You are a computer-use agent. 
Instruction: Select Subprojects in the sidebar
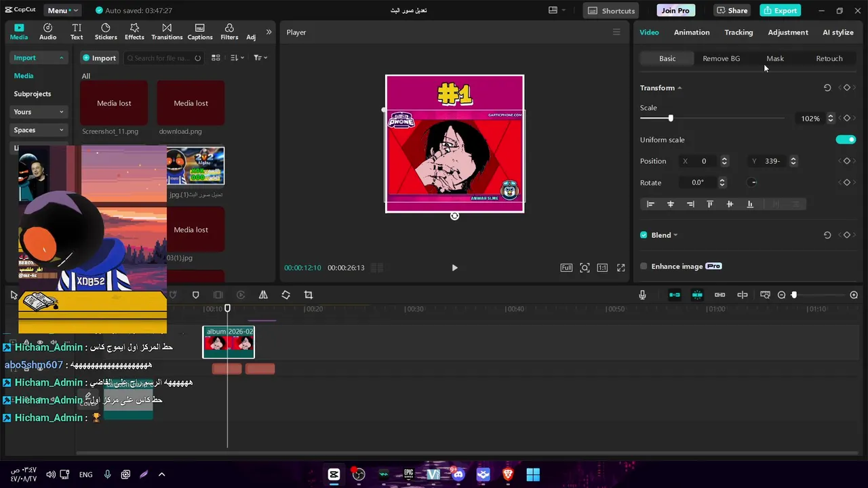click(x=33, y=94)
